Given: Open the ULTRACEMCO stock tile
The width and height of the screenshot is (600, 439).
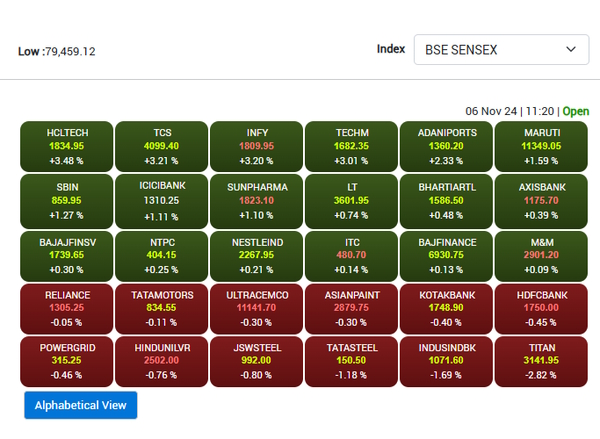Looking at the screenshot, I should [256, 309].
